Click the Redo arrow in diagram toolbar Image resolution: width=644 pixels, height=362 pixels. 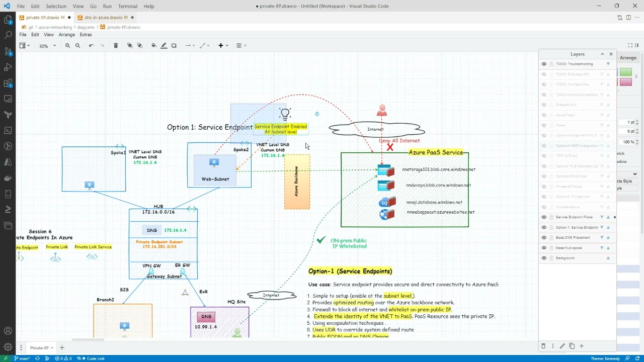[102, 46]
